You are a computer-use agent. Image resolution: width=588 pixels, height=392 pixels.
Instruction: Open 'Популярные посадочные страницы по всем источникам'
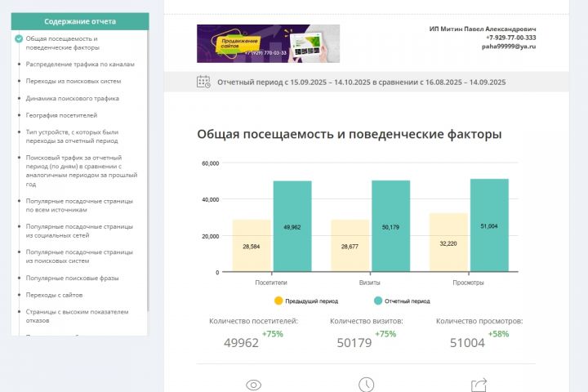pos(79,205)
